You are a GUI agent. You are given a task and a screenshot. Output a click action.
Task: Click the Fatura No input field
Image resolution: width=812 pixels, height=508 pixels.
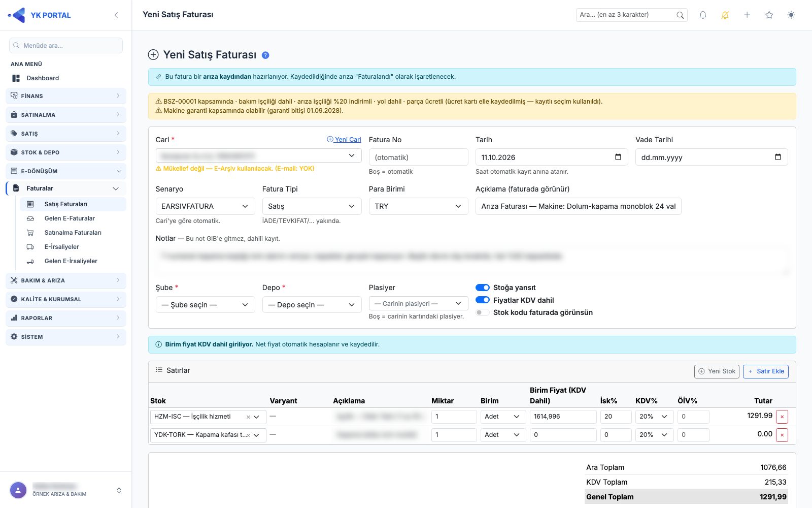[418, 157]
